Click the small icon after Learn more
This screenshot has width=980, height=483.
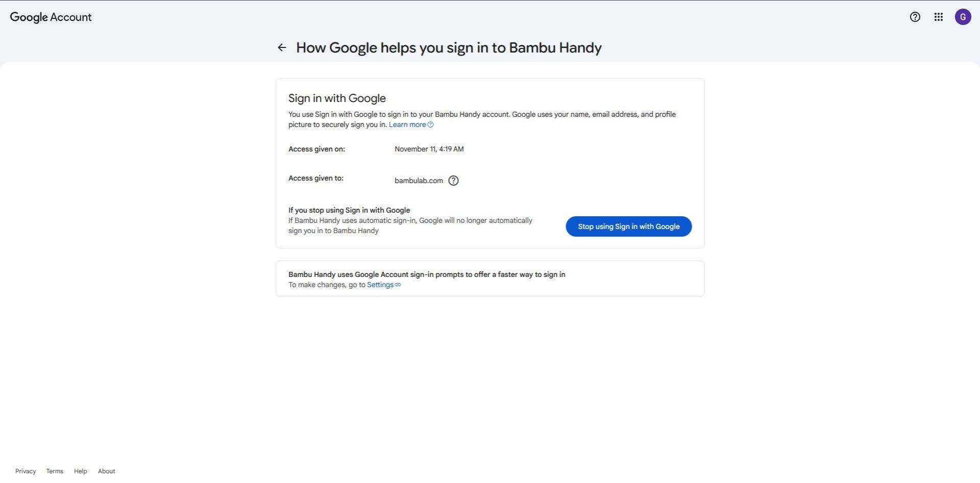click(431, 125)
